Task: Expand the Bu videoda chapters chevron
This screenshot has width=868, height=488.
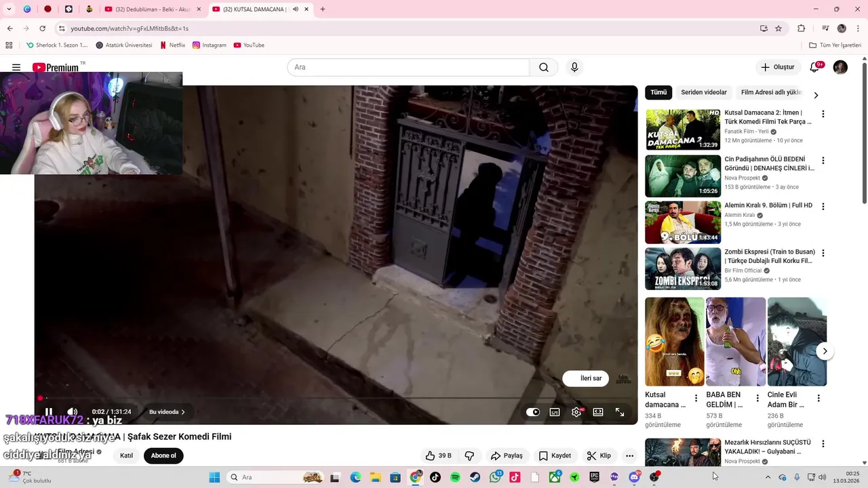Action: [183, 412]
